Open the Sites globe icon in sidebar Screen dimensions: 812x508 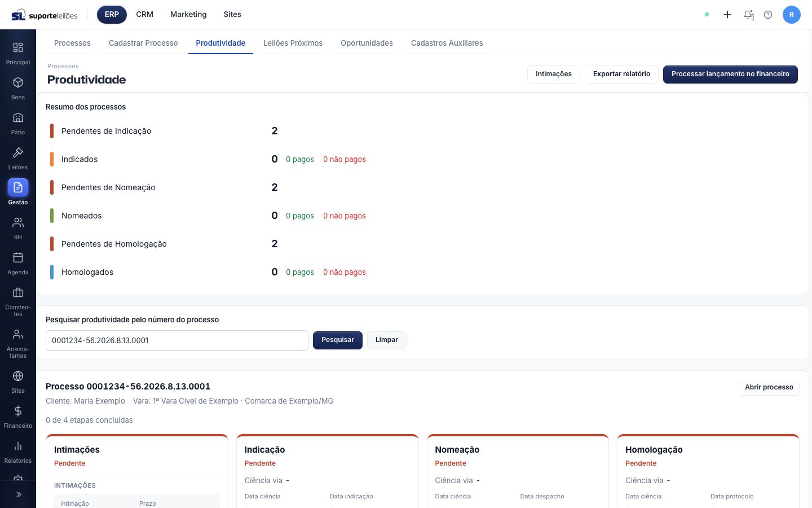(x=18, y=376)
